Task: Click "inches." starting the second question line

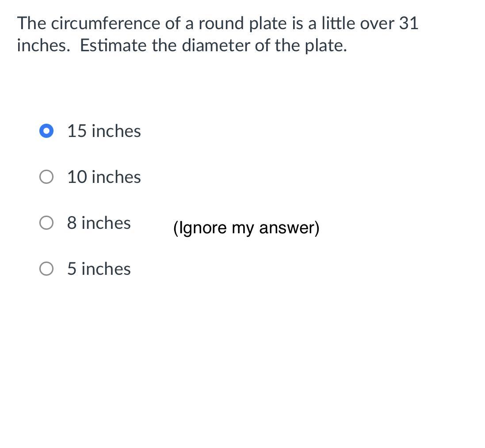Action: pos(43,46)
